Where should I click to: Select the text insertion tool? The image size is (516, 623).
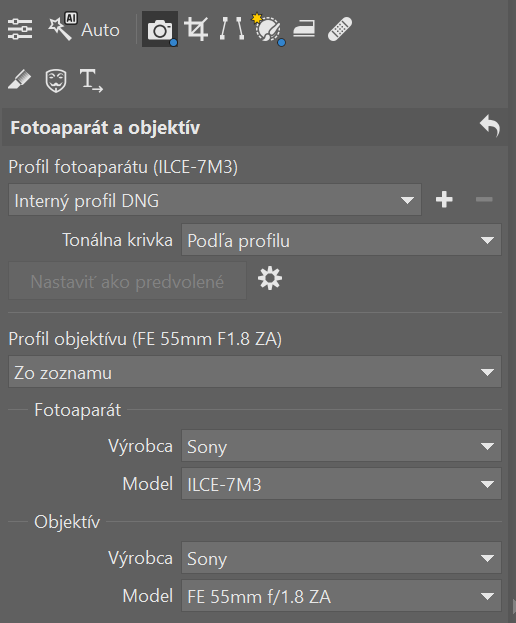pos(91,81)
